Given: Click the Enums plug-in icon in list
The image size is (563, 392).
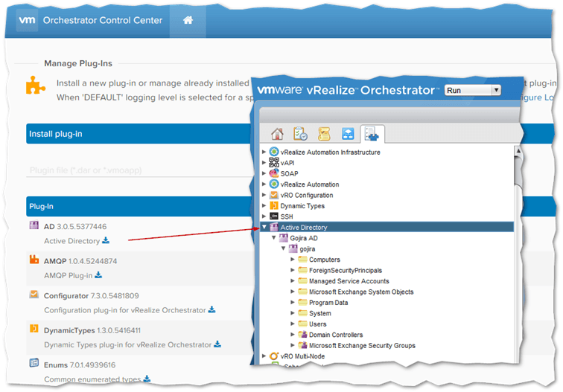Looking at the screenshot, I should (x=34, y=362).
